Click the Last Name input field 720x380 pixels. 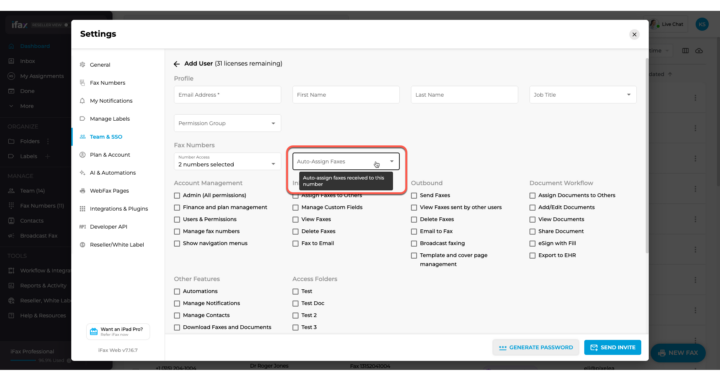click(464, 95)
